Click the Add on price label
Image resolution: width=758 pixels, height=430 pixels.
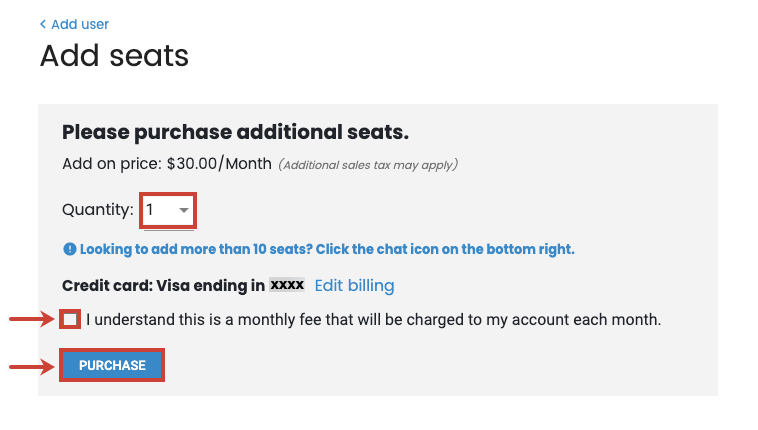(112, 164)
